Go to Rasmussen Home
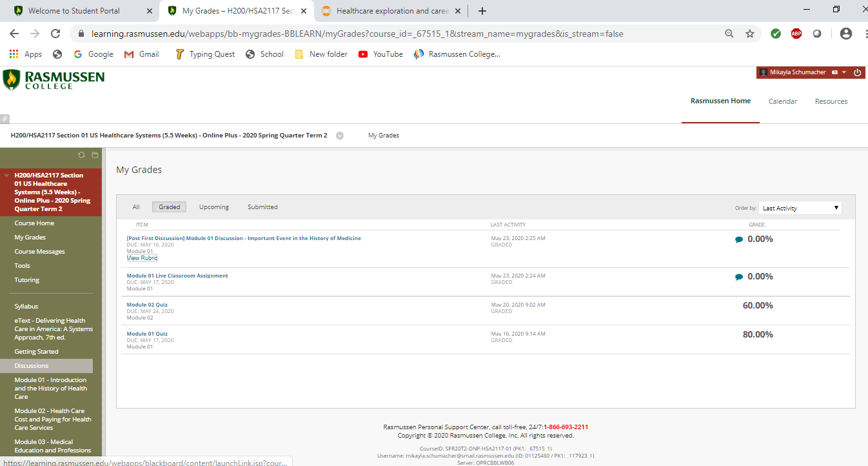 click(720, 101)
